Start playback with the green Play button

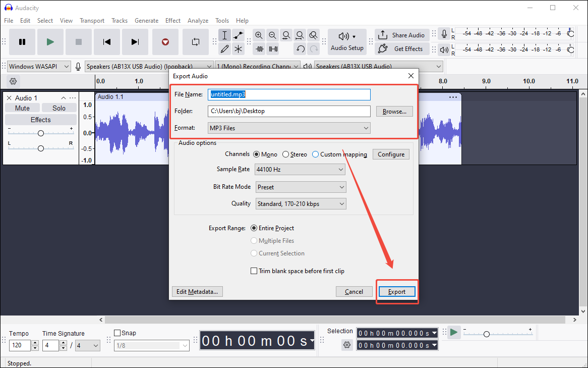50,42
